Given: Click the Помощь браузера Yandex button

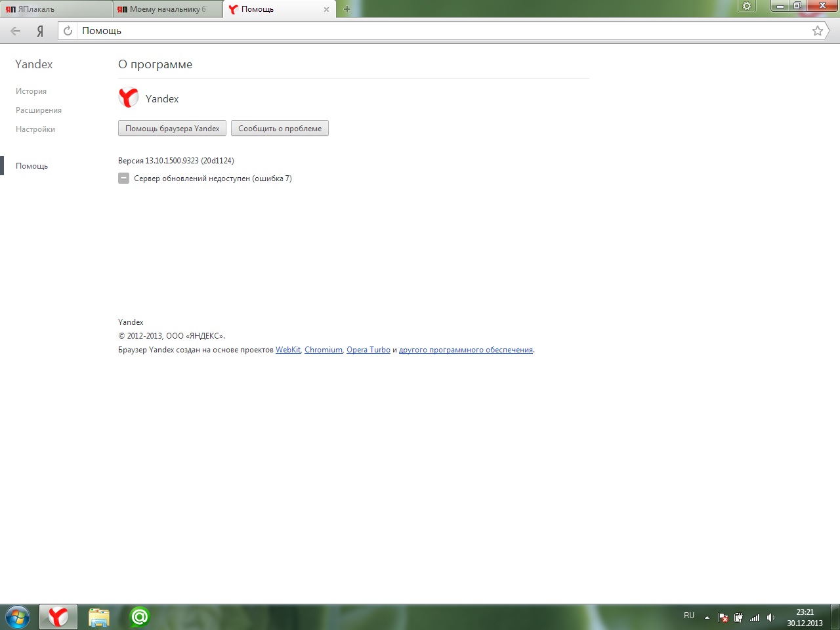Looking at the screenshot, I should point(172,128).
